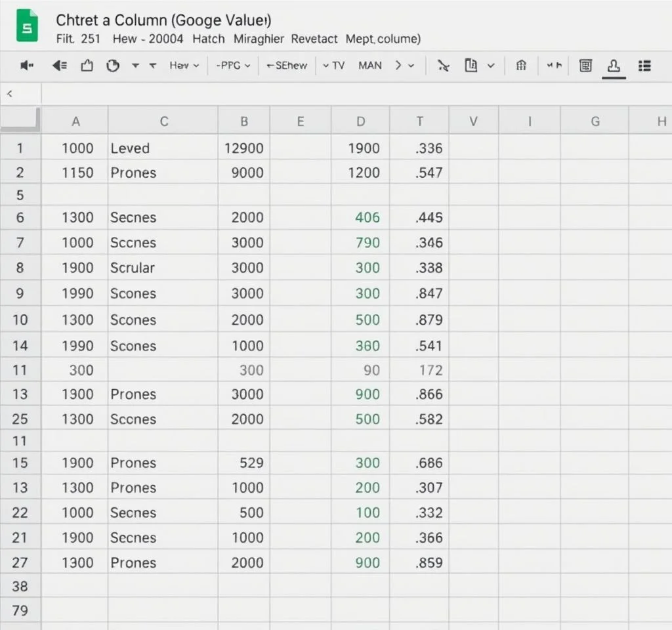Open the Hav dropdown
672x630 pixels.
pyautogui.click(x=184, y=66)
